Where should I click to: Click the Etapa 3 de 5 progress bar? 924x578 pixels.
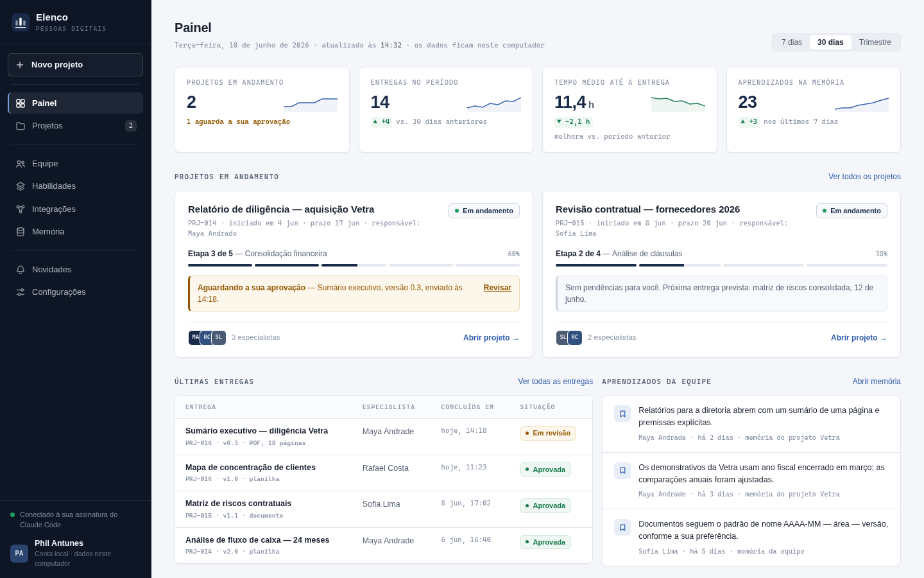pos(354,265)
